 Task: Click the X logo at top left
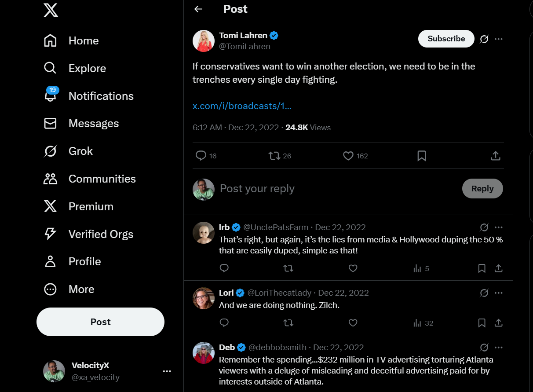coord(51,9)
